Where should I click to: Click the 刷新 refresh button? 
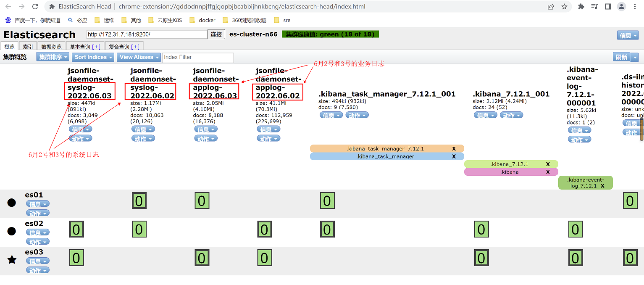(621, 57)
